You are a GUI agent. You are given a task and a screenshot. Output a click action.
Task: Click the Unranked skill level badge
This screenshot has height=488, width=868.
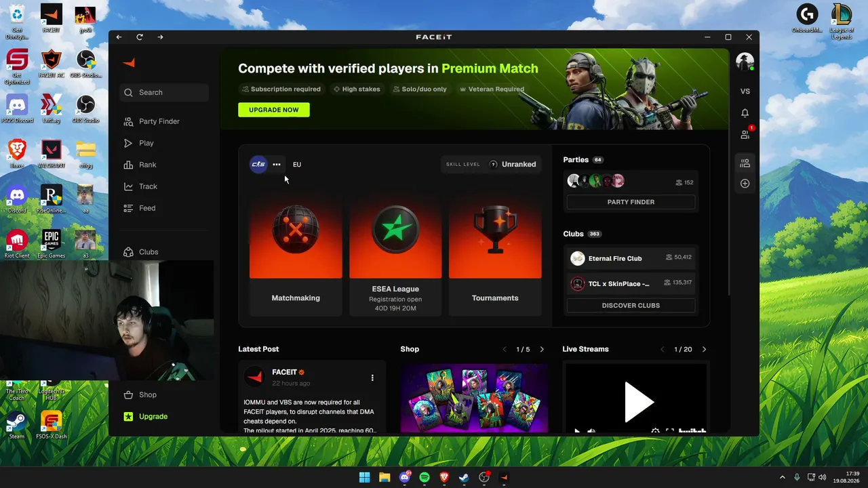tap(492, 164)
